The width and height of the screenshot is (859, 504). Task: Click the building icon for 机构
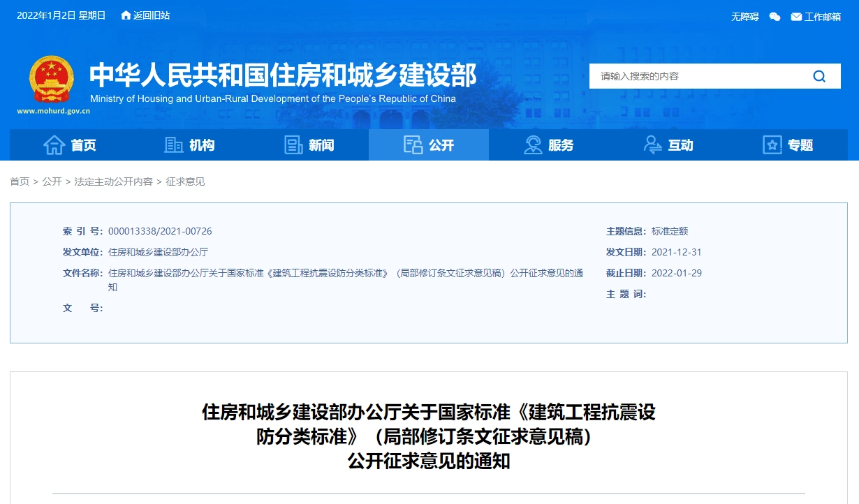[173, 144]
